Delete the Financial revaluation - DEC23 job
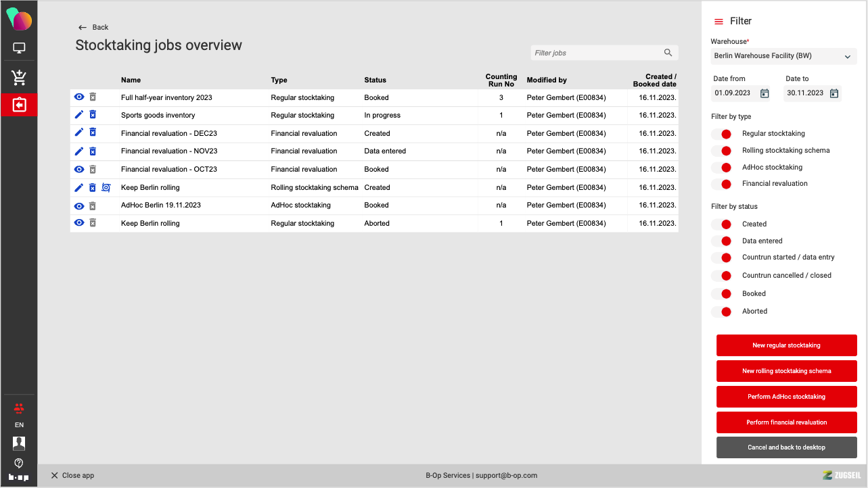The image size is (868, 488). point(93,133)
